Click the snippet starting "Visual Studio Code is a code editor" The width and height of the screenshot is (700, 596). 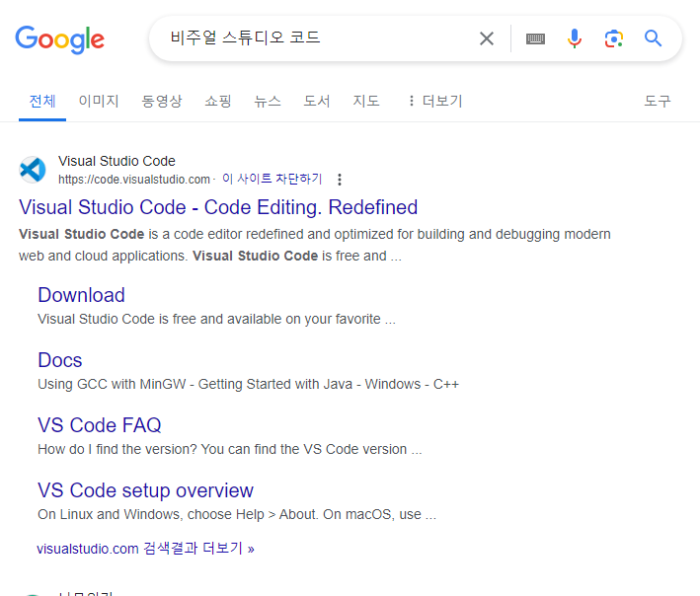315,245
